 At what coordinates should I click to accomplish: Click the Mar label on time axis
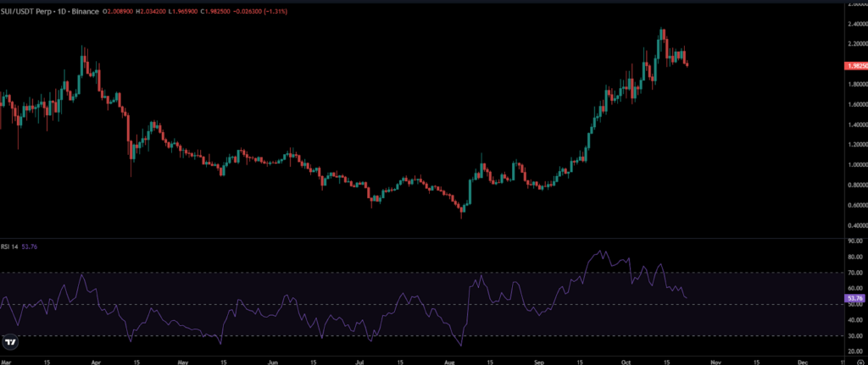5,361
